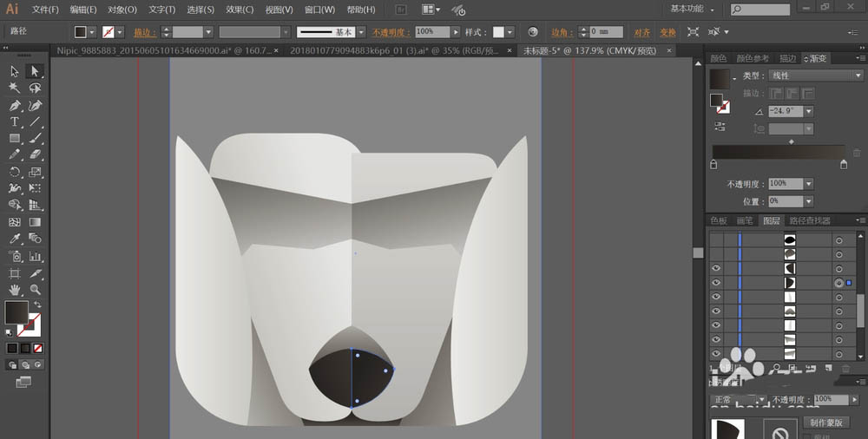This screenshot has width=868, height=439.
Task: Select the Direct Selection tool (white arrow)
Action: click(x=35, y=71)
